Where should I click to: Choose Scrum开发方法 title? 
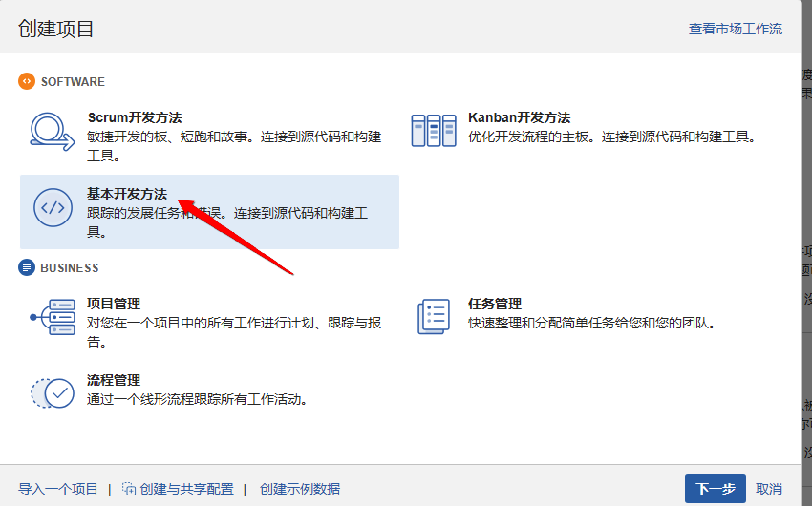pos(135,117)
